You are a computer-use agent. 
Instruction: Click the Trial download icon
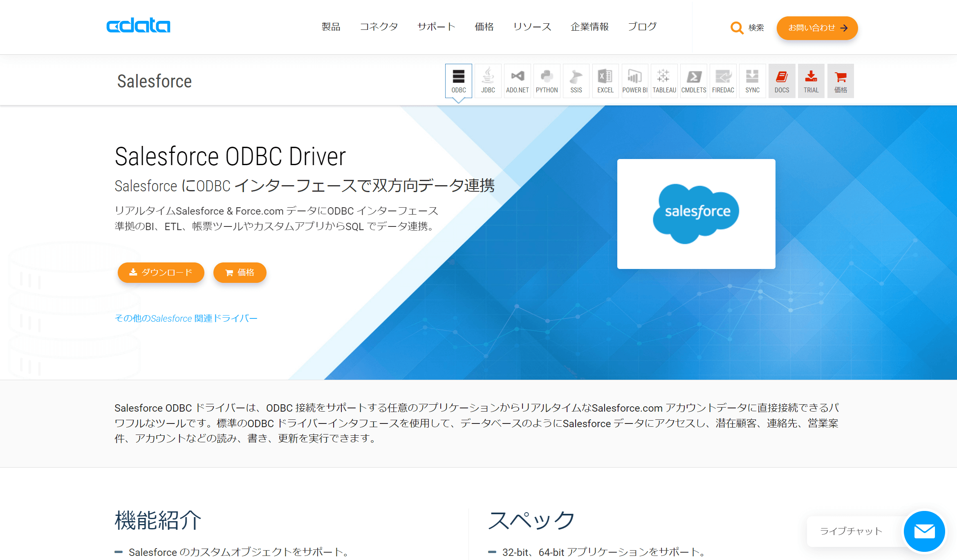click(811, 81)
